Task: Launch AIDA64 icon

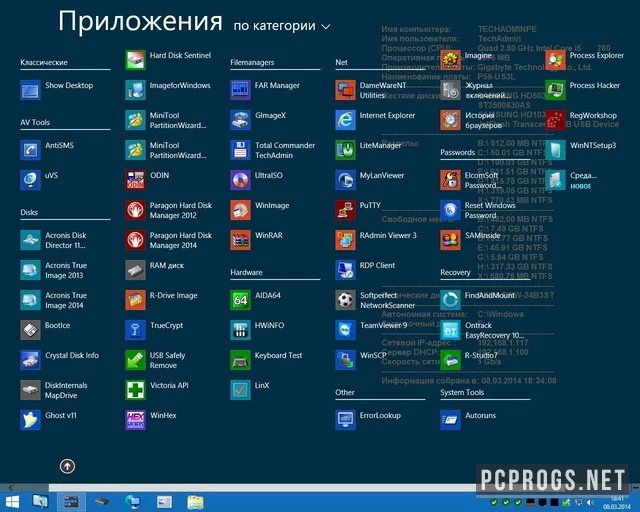Action: 240,300
